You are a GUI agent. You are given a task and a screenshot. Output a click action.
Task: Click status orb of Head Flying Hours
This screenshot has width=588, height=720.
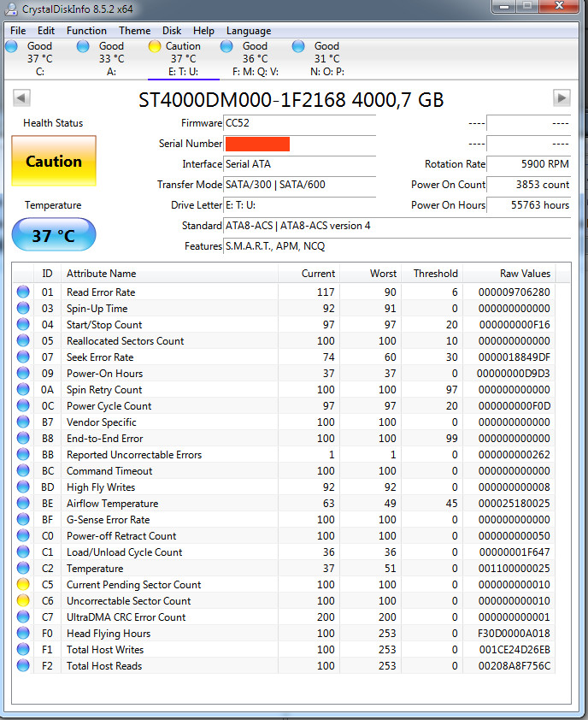pos(23,634)
